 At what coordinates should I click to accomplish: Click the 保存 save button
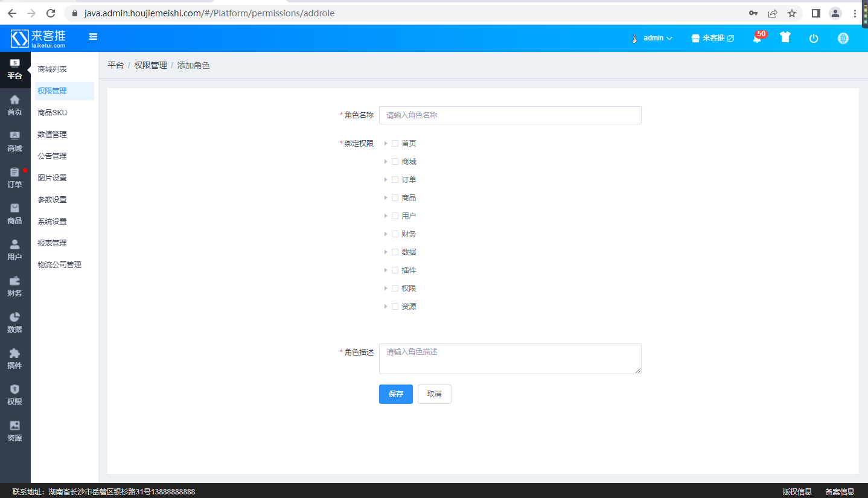tap(396, 394)
